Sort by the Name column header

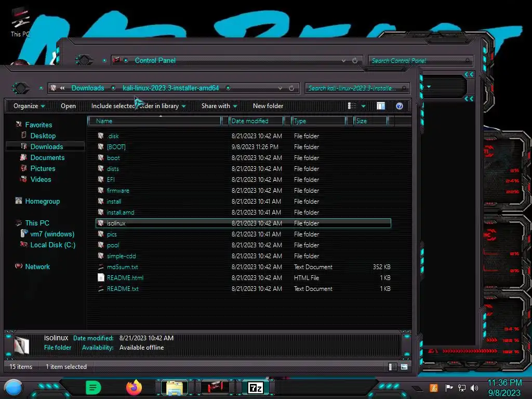[x=154, y=121]
